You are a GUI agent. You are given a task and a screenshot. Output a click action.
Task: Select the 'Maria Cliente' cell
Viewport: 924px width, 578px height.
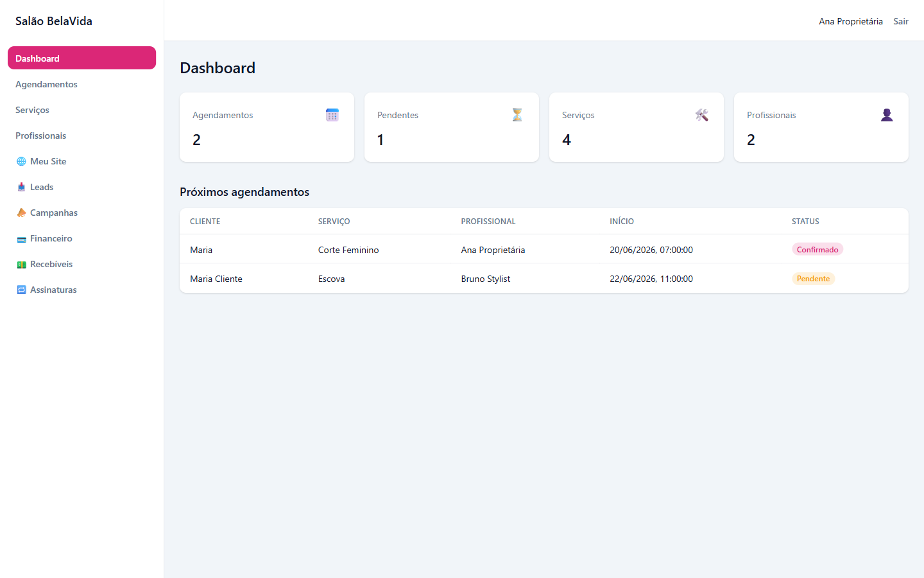pos(216,279)
